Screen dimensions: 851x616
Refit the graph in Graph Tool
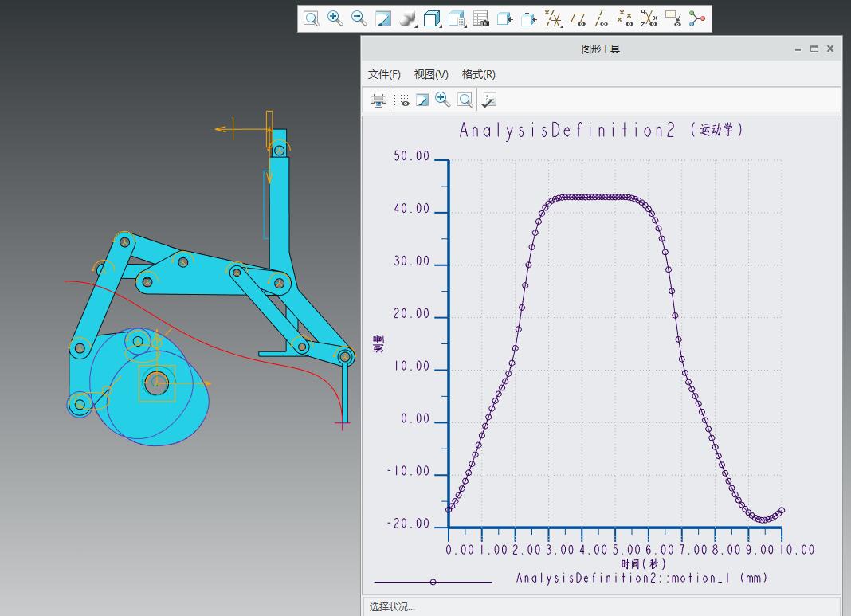tap(465, 100)
